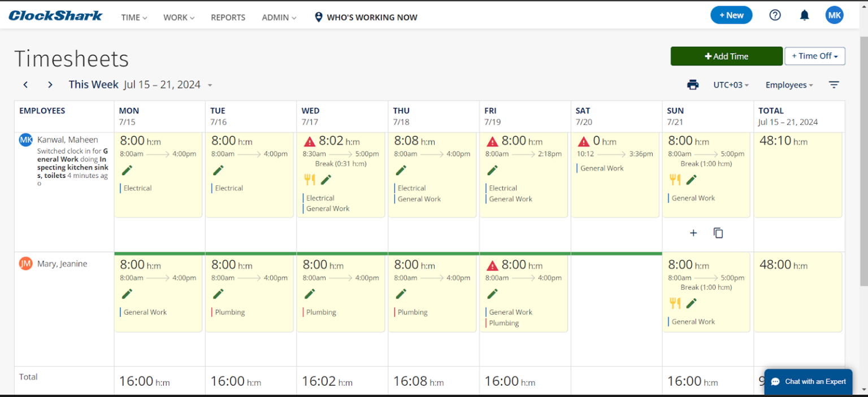This screenshot has height=397, width=868.
Task: Go to the previous week arrow
Action: pos(25,85)
